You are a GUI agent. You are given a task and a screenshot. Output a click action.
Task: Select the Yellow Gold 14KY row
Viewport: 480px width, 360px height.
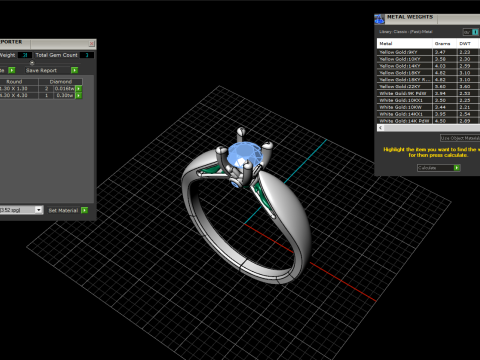428,66
